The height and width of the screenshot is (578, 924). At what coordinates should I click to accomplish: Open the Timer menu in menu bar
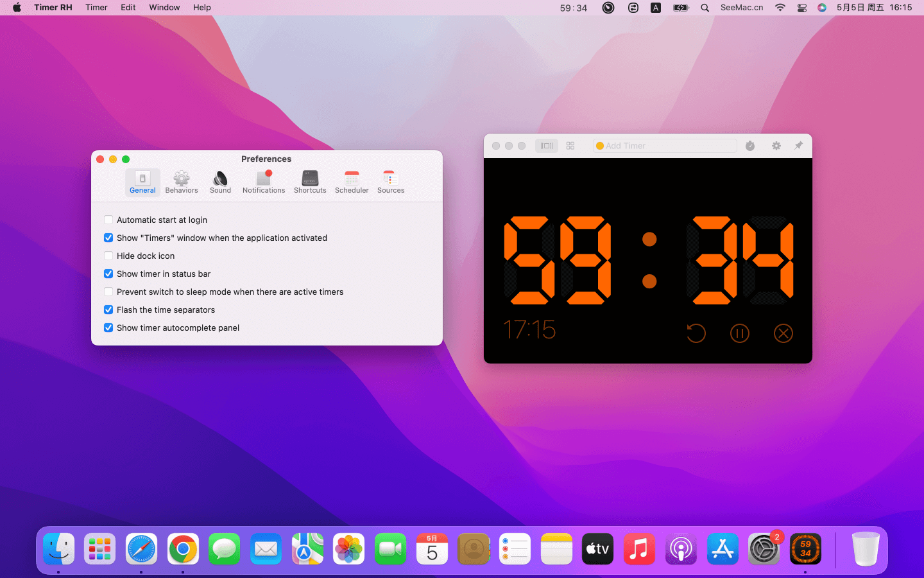pyautogui.click(x=96, y=8)
